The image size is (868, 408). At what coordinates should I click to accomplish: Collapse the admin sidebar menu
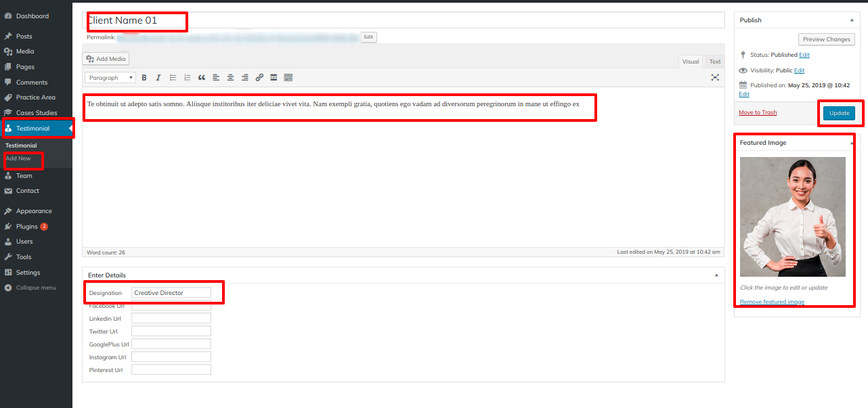tap(35, 288)
